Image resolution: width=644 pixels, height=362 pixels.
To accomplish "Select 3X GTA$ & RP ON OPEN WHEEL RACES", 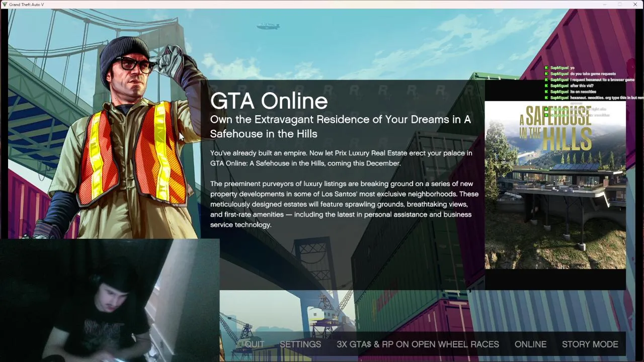I will pos(418,344).
